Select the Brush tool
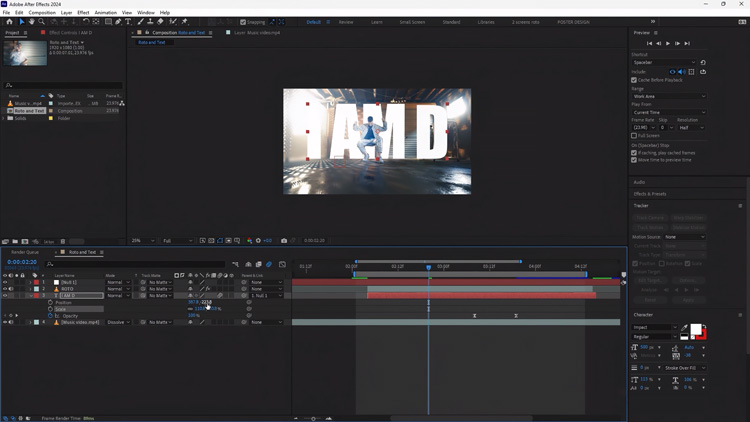Image resolution: width=750 pixels, height=422 pixels. [141, 22]
